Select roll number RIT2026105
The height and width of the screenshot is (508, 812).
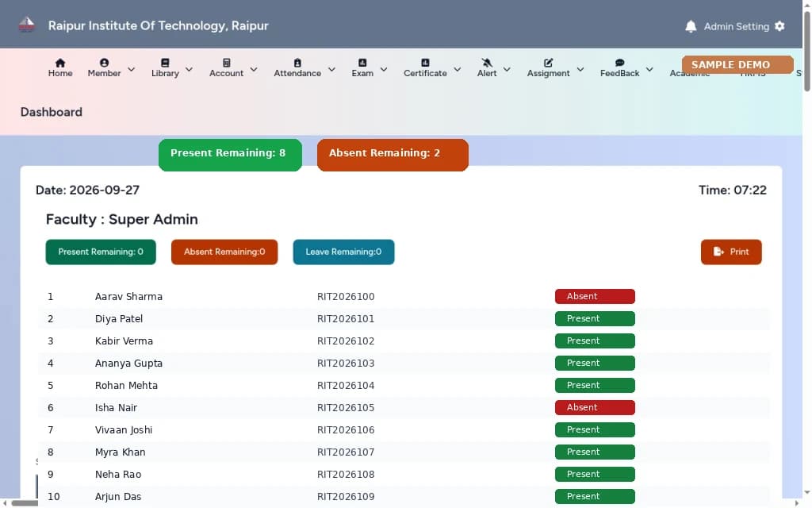point(346,407)
